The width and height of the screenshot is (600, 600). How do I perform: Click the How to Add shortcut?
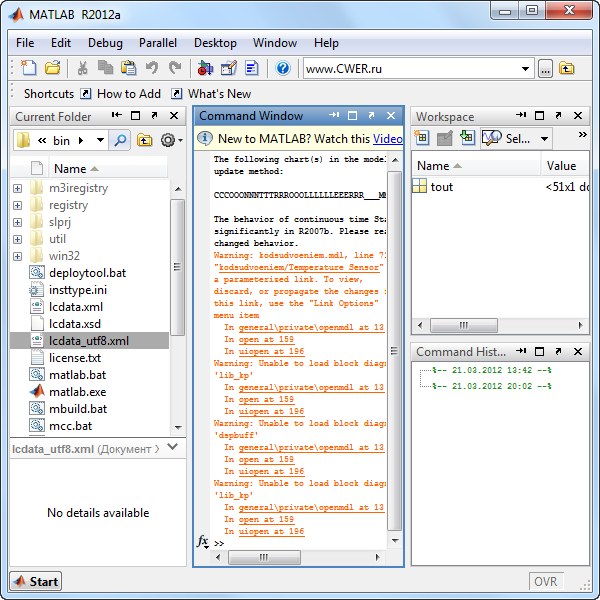pos(121,94)
